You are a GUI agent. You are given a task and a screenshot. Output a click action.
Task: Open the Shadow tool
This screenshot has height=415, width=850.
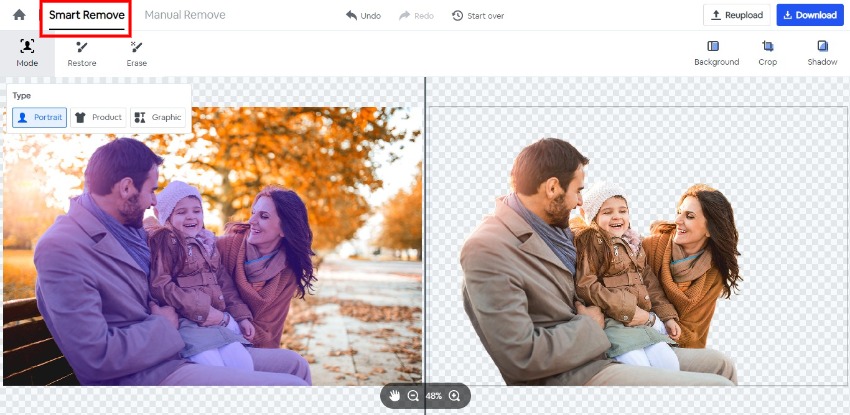822,53
